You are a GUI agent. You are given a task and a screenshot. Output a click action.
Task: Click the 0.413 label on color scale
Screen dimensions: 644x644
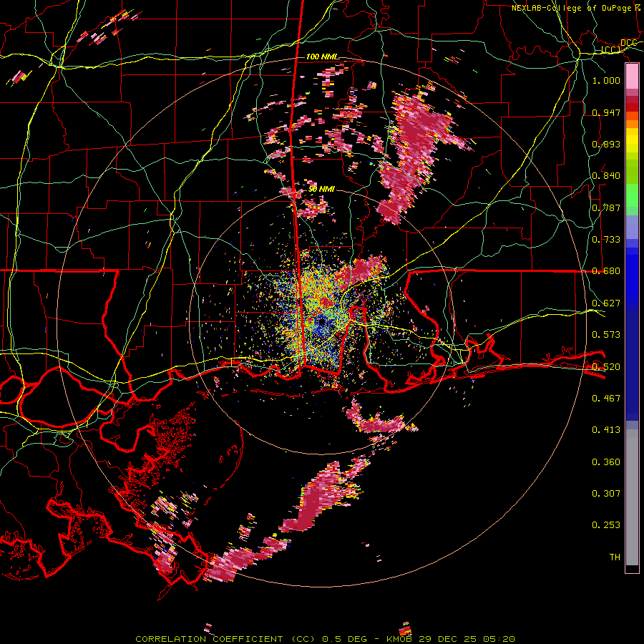click(x=606, y=429)
